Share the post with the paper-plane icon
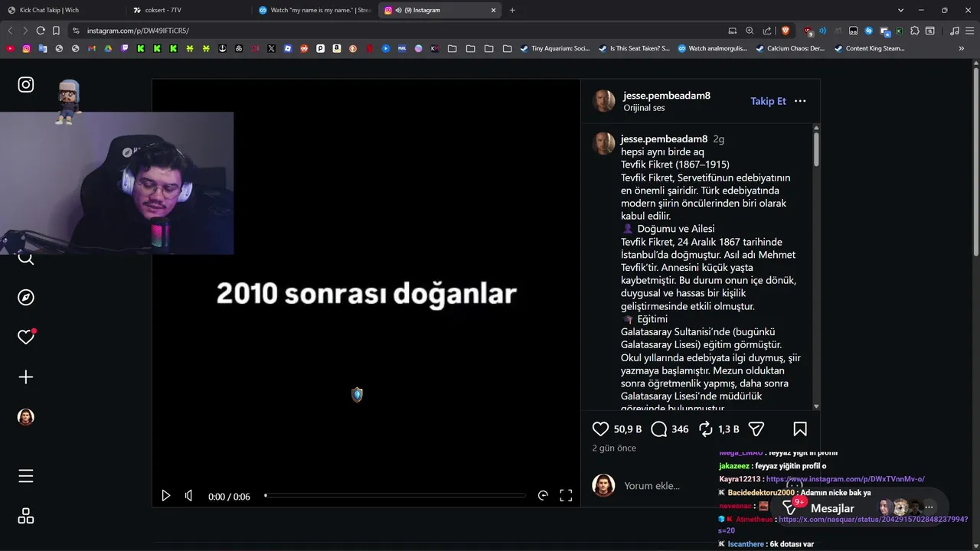This screenshot has height=551, width=980. point(756,429)
